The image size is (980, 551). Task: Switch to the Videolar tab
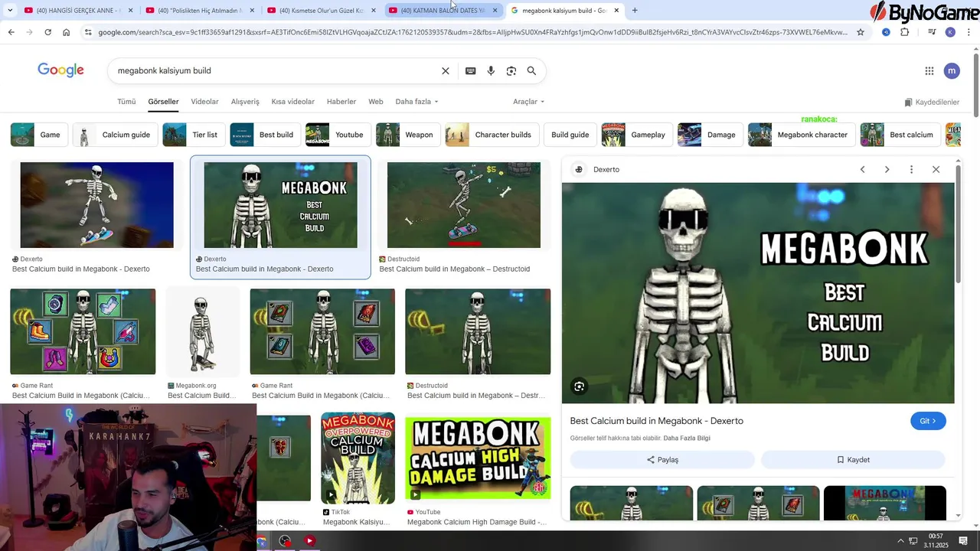point(204,102)
